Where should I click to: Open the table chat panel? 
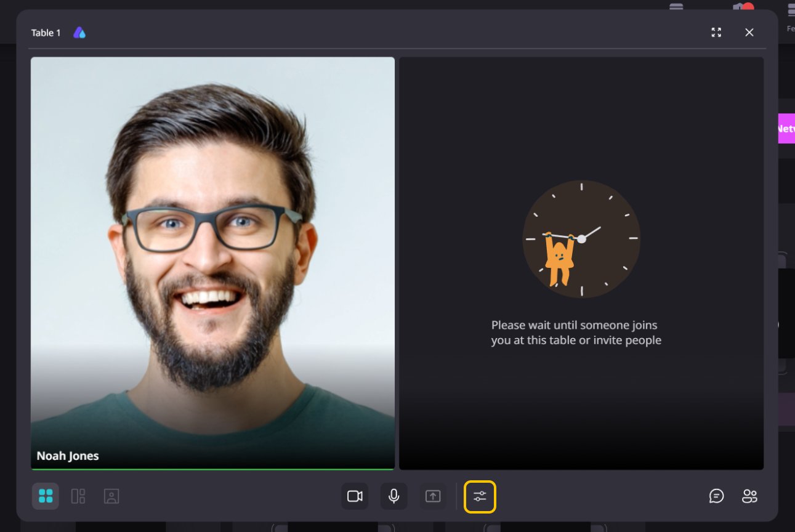pos(716,496)
